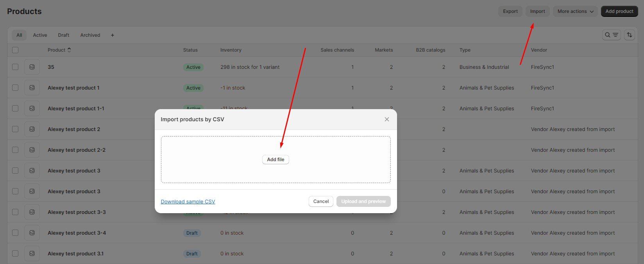The width and height of the screenshot is (644, 264).
Task: Click image placeholder for Alexey test product 3.1
Action: pos(32,253)
